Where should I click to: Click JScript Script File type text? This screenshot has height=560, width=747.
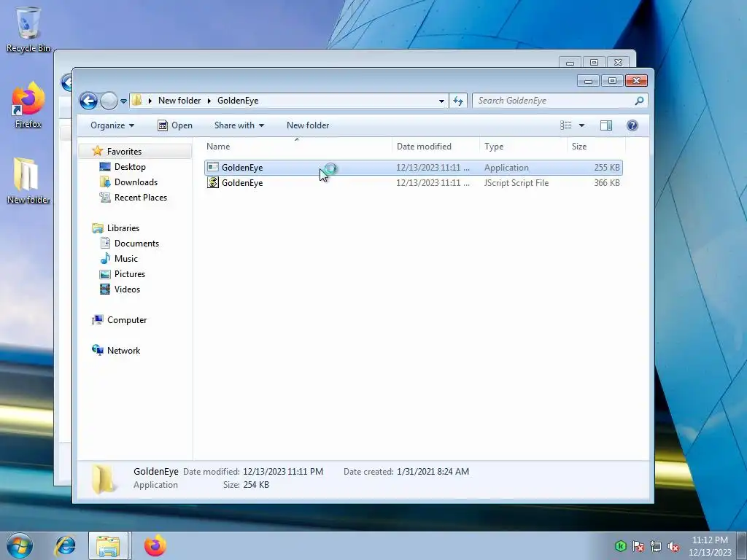click(516, 183)
